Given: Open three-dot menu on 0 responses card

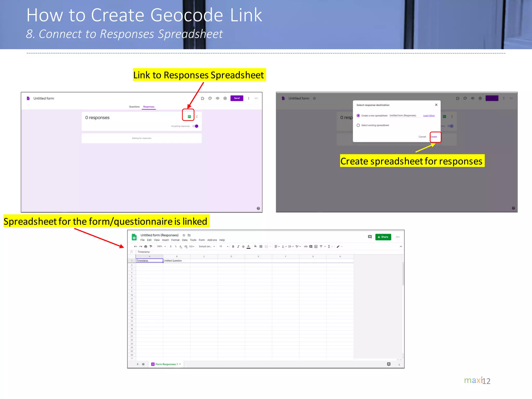Looking at the screenshot, I should (x=197, y=117).
